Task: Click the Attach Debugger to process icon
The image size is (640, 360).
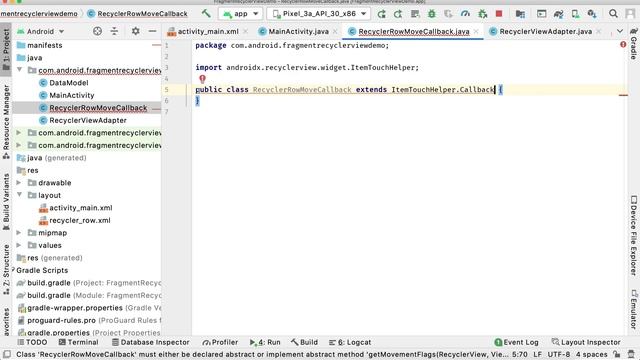Action: coord(482,14)
